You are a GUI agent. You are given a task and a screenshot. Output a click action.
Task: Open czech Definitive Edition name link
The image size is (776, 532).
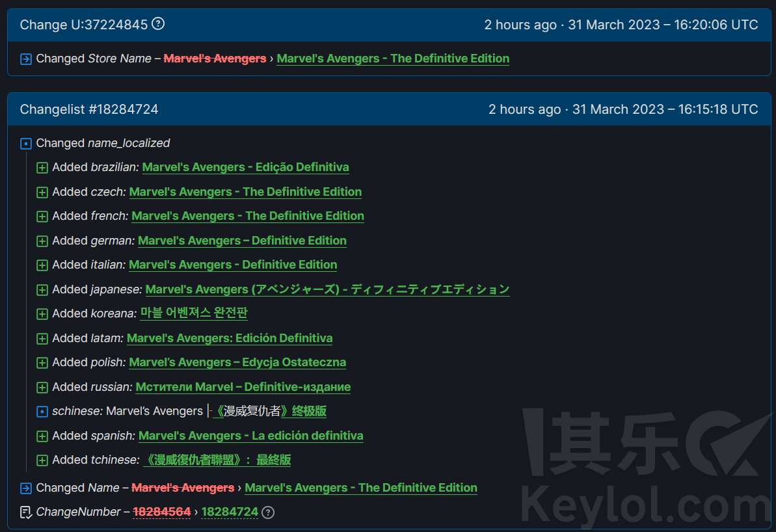tap(245, 191)
